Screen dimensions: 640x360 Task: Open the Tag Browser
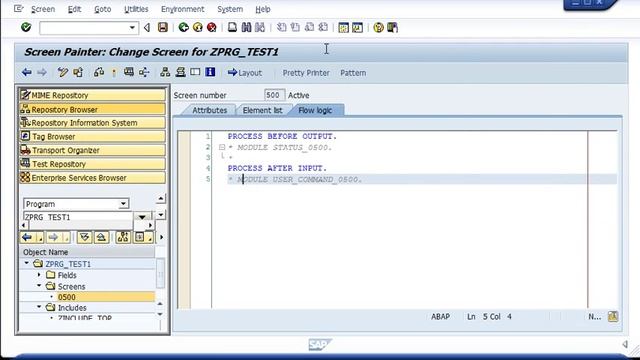pyautogui.click(x=92, y=136)
